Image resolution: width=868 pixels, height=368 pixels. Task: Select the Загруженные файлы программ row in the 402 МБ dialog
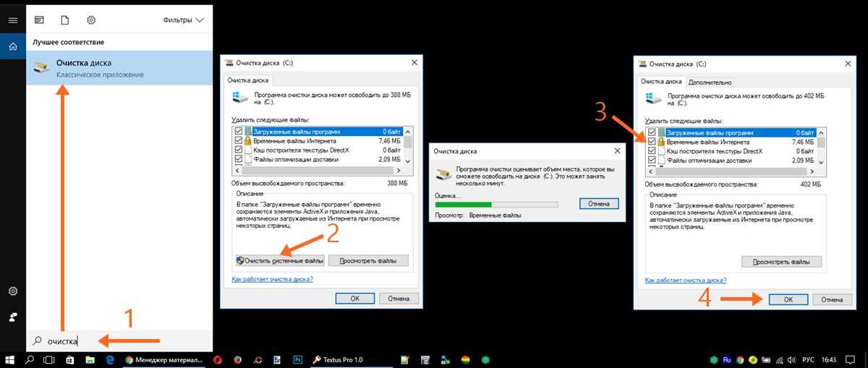732,133
